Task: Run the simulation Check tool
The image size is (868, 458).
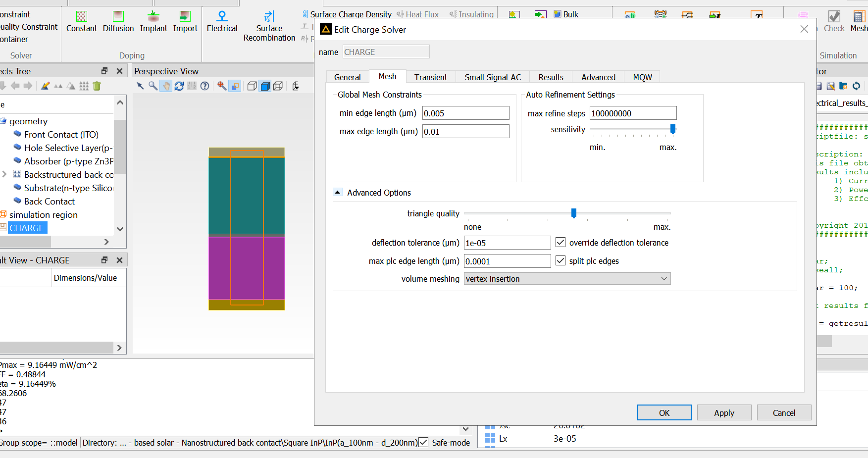Action: coord(834,22)
